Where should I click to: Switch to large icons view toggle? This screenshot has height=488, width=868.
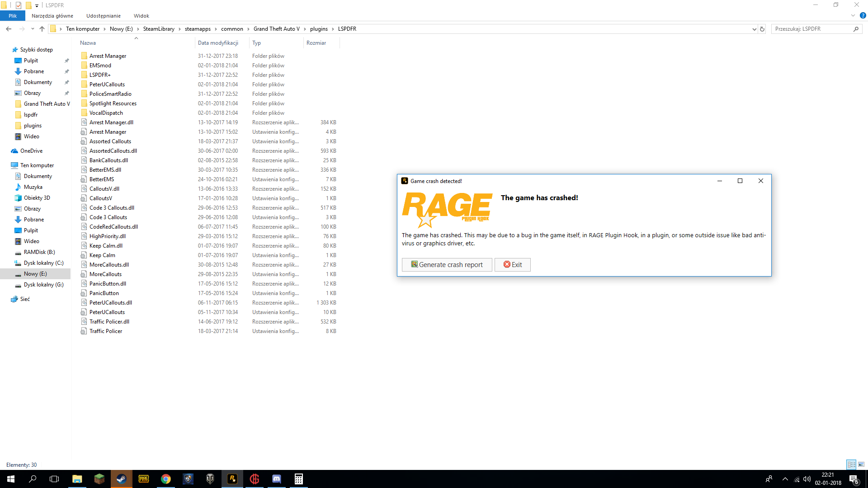[x=861, y=465]
